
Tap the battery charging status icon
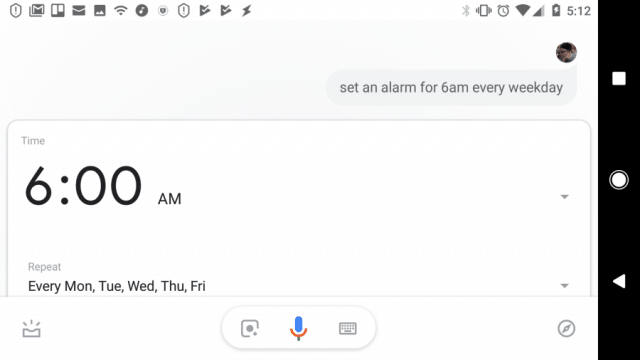(x=556, y=10)
